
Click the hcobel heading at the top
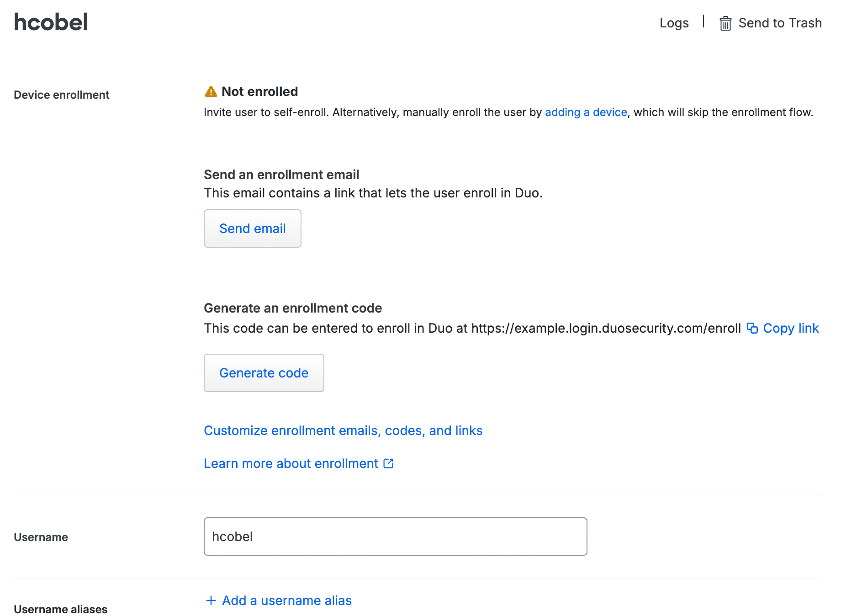(x=50, y=21)
